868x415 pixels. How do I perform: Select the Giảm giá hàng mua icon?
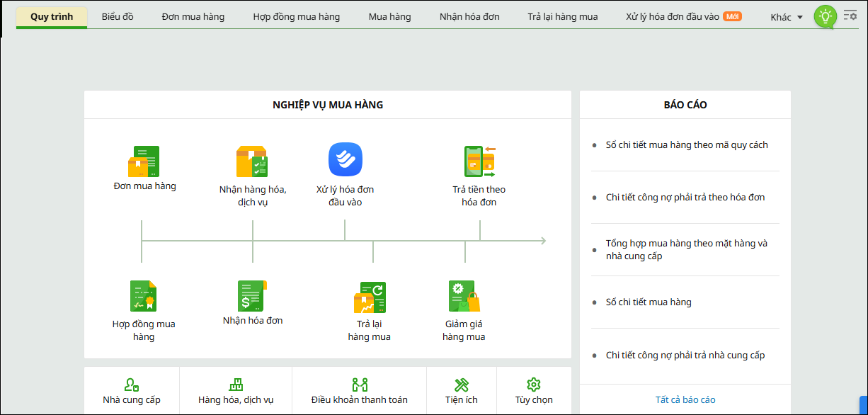pos(464,296)
